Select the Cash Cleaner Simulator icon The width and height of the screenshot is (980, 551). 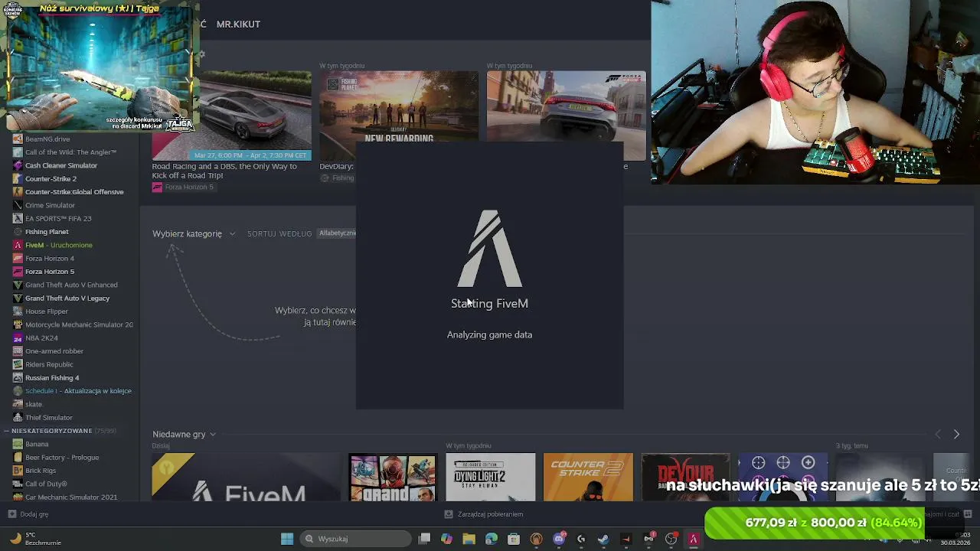pos(18,165)
